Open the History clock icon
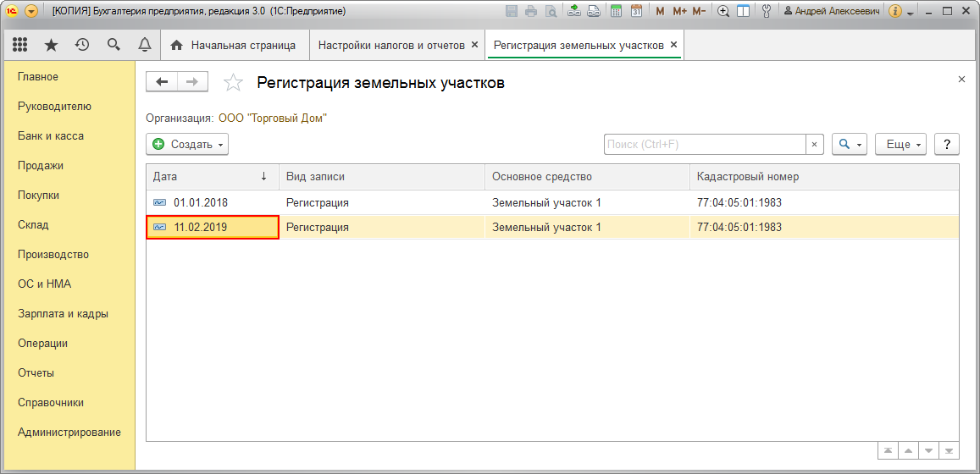Image resolution: width=980 pixels, height=474 pixels. [x=82, y=45]
